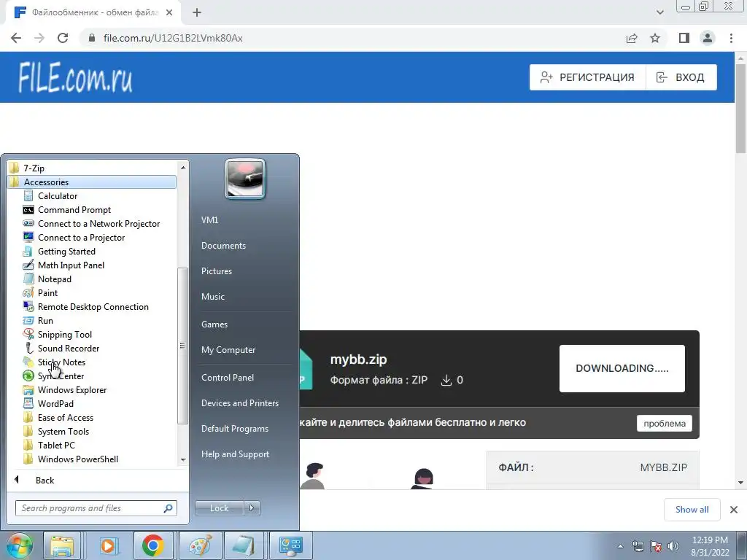Open Windows Explorer from the taskbar
Screen dimensions: 747x560
pos(62,545)
